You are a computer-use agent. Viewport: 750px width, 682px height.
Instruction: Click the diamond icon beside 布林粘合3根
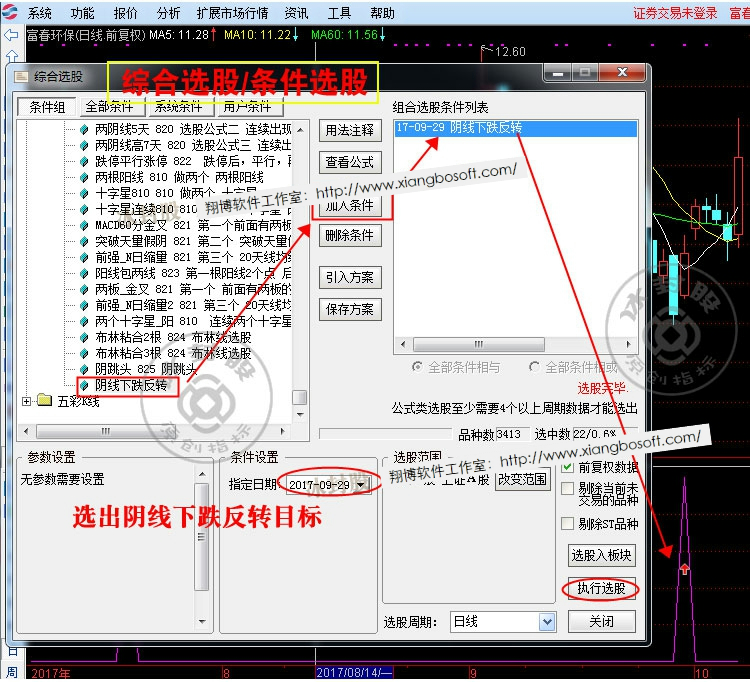(84, 353)
